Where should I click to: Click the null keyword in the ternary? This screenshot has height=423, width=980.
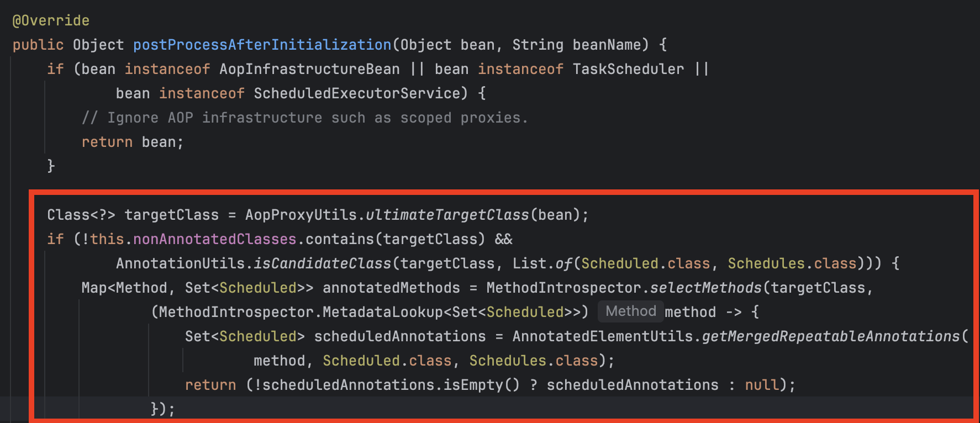point(762,385)
